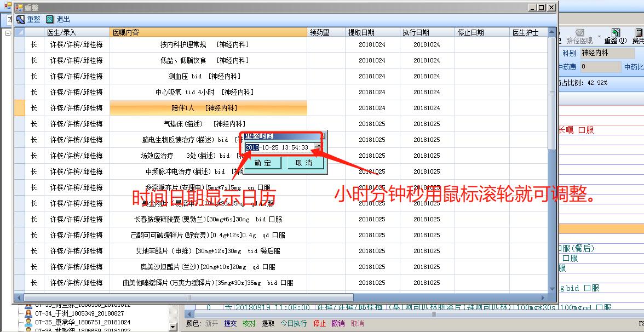Select the 奥美沙坦酯片(兰沙) order cell

(x=208, y=267)
